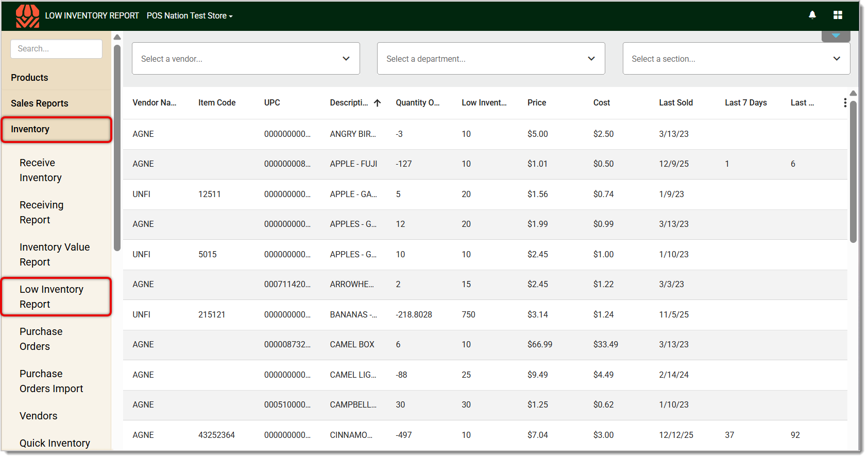Image resolution: width=868 pixels, height=459 pixels.
Task: Click the table scroll up arrow
Action: pyautogui.click(x=853, y=93)
